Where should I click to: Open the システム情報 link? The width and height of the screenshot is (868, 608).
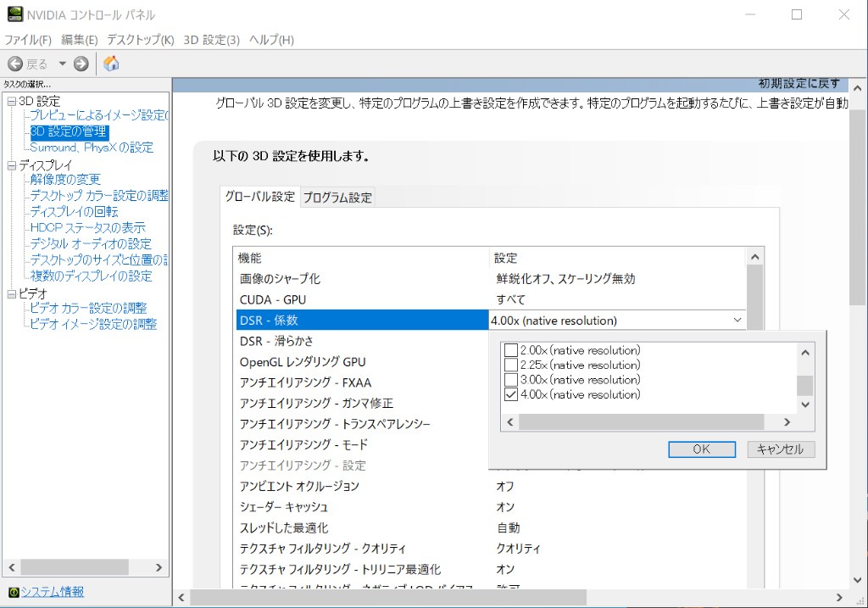click(x=53, y=592)
